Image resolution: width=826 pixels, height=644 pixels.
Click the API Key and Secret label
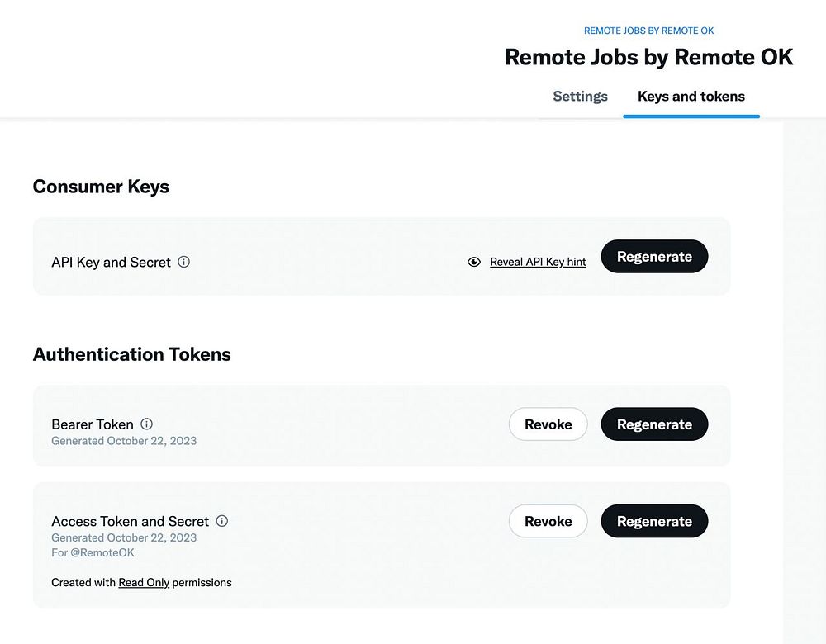point(111,263)
